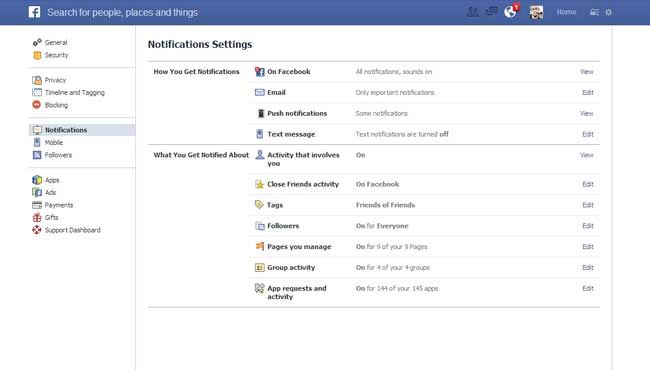Open Apps settings in sidebar
650x370 pixels.
(x=52, y=180)
